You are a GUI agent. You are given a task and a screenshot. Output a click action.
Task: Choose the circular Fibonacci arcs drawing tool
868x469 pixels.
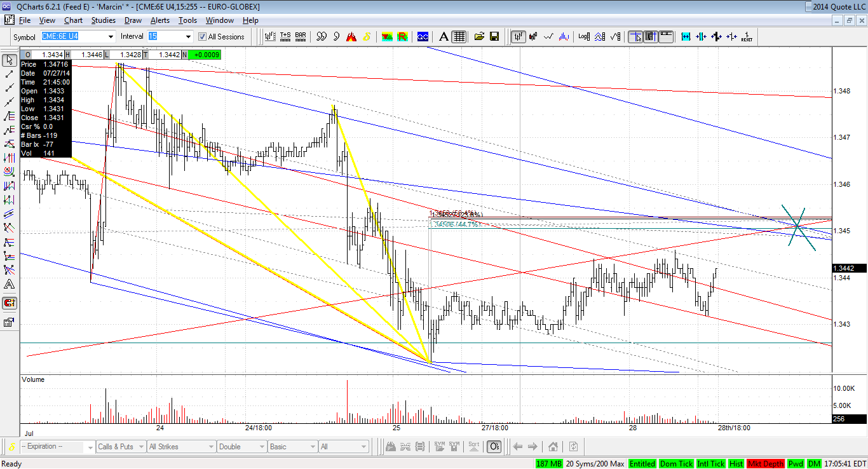pyautogui.click(x=9, y=172)
